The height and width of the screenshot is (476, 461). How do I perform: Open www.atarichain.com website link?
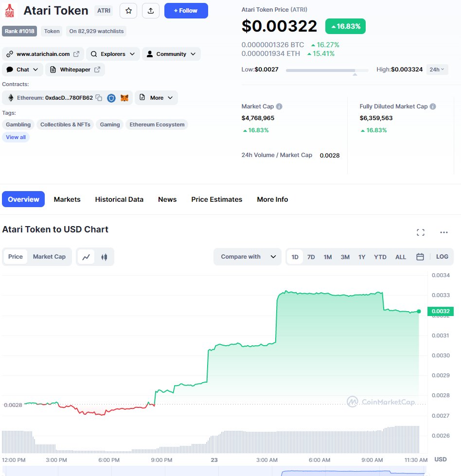coord(43,54)
